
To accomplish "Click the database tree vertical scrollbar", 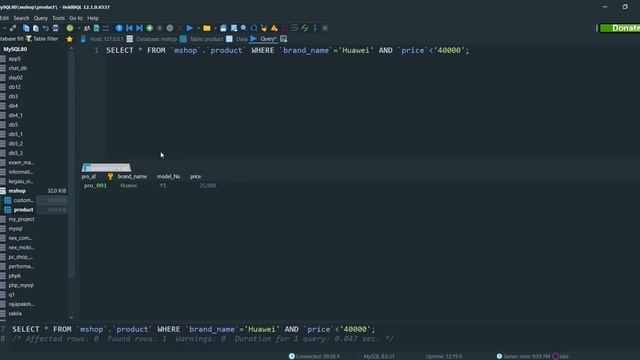I will (71, 163).
